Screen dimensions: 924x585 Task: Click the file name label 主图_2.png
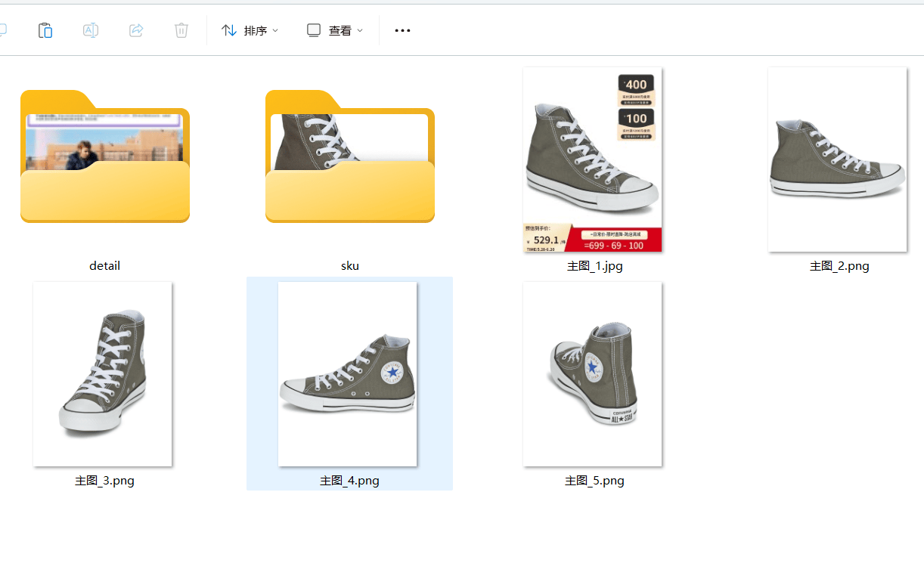(839, 266)
